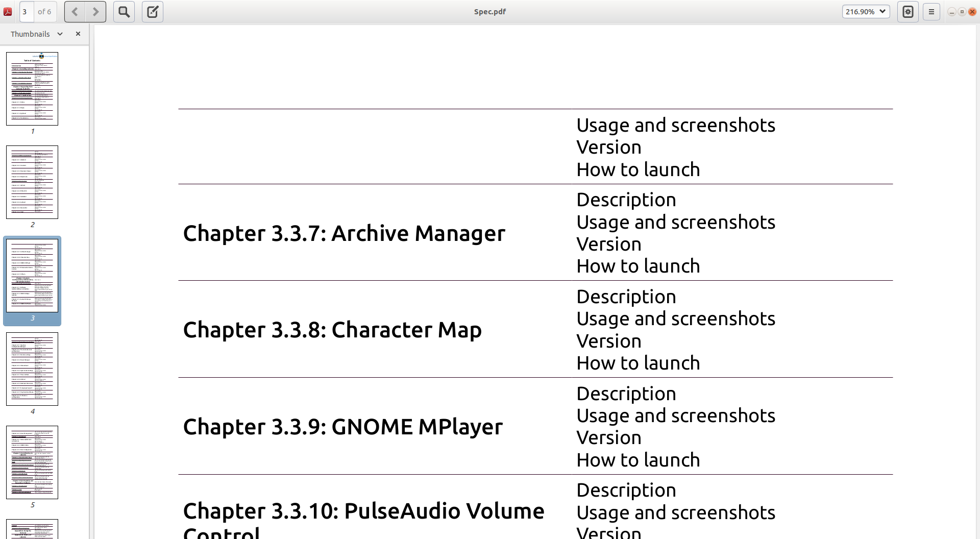The image size is (980, 539).
Task: Minimize the document viewer window
Action: 952,12
